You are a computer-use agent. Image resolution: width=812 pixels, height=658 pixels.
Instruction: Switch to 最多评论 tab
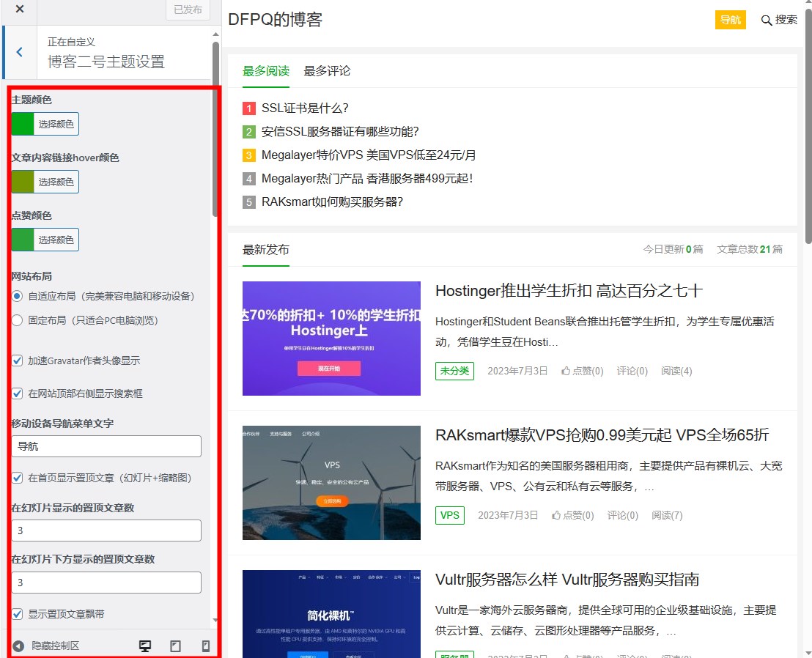pyautogui.click(x=327, y=71)
